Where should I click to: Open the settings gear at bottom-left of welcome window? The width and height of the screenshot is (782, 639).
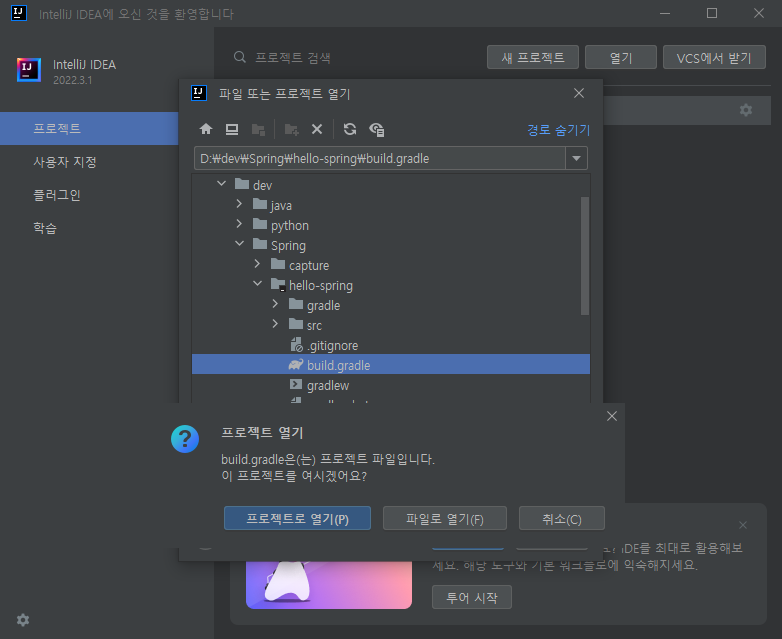(x=23, y=620)
